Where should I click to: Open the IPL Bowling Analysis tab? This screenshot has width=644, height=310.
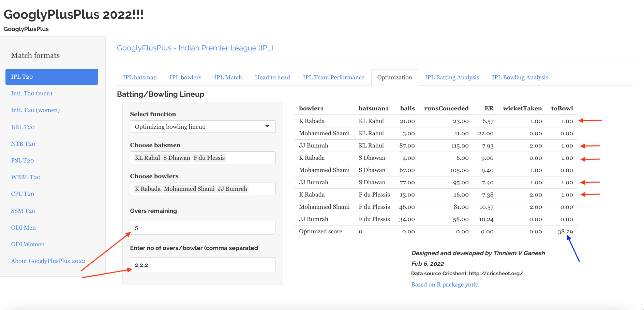pos(520,77)
